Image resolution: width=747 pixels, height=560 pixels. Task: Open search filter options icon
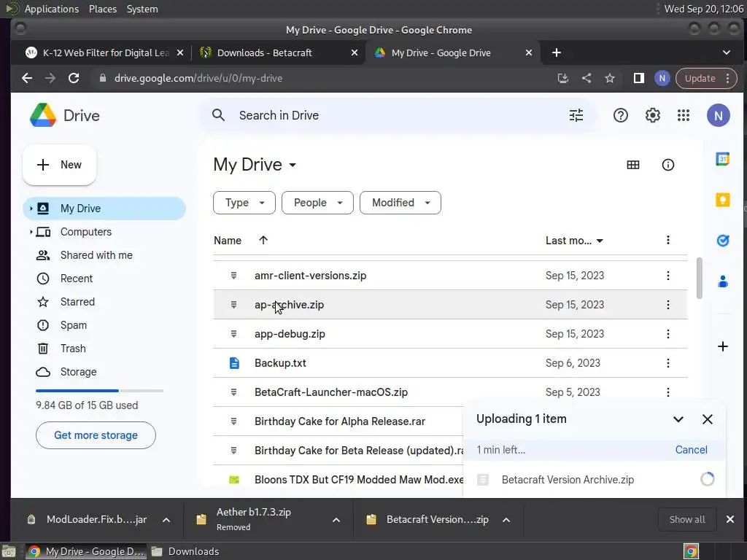click(576, 115)
